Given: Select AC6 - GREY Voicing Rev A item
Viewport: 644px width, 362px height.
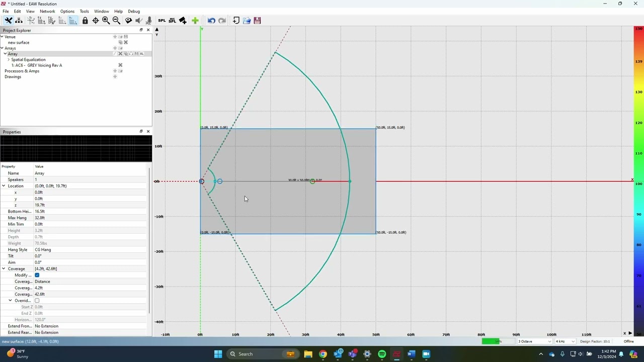Looking at the screenshot, I should click(37, 65).
